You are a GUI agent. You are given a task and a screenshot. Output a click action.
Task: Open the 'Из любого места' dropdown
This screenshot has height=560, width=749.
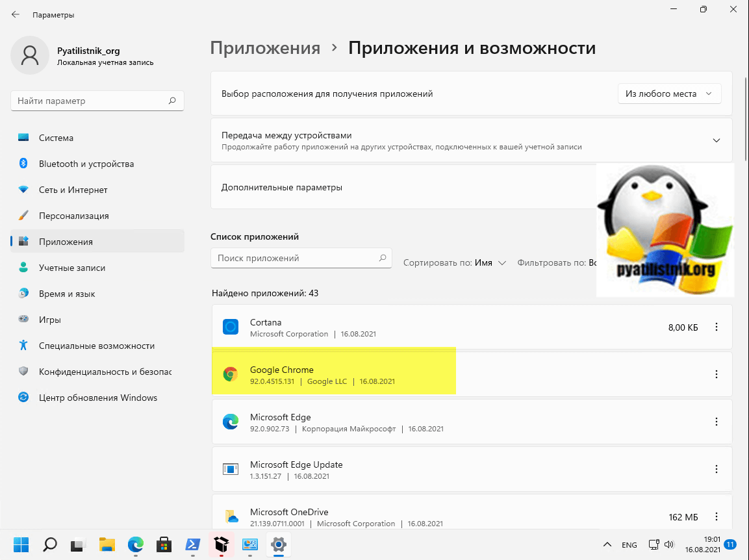tap(668, 94)
